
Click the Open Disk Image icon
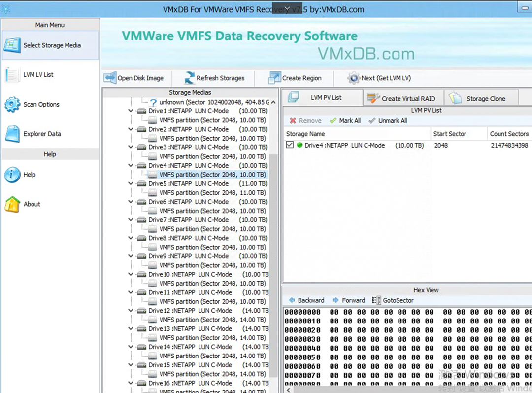point(110,78)
